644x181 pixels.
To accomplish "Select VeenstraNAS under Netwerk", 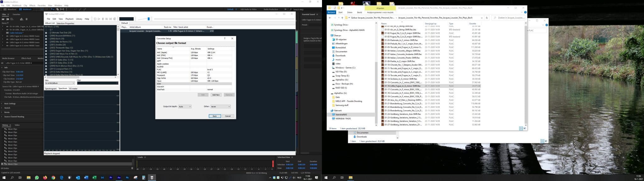I will click(x=341, y=115).
